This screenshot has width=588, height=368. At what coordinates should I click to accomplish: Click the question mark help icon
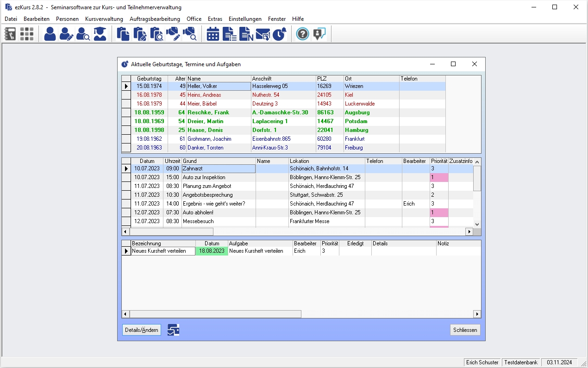(x=302, y=34)
